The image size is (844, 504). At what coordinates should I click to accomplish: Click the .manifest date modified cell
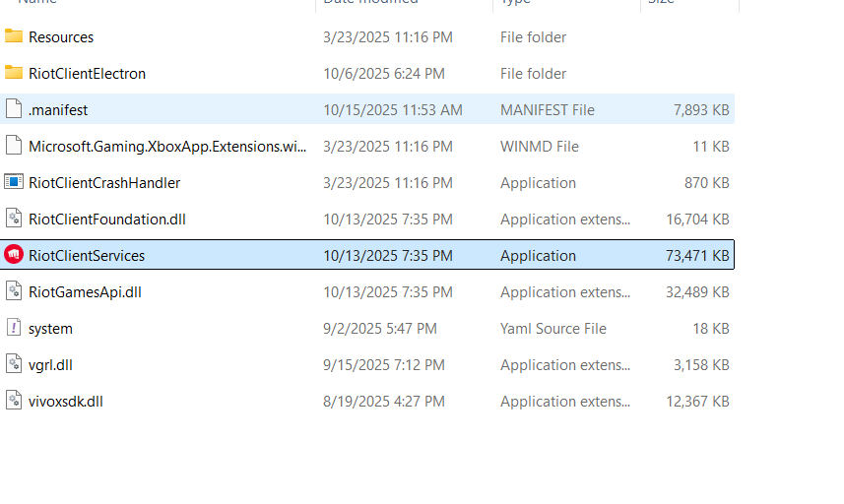(x=392, y=110)
